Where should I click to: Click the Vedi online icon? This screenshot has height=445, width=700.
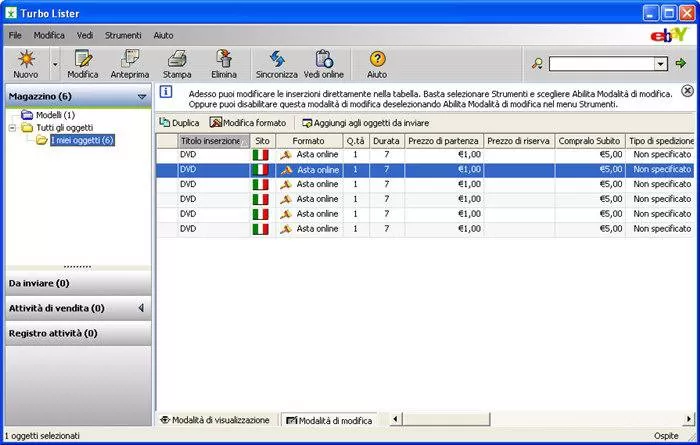click(x=324, y=61)
